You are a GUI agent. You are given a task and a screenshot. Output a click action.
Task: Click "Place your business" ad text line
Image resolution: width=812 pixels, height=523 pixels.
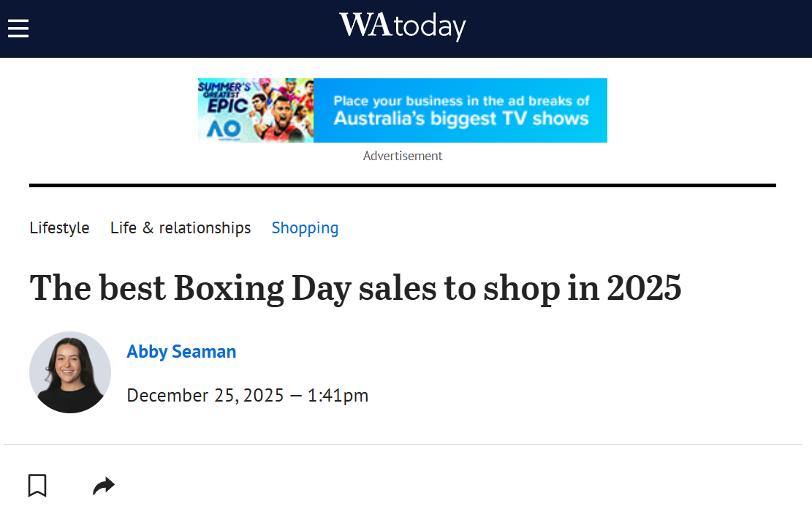tap(461, 101)
